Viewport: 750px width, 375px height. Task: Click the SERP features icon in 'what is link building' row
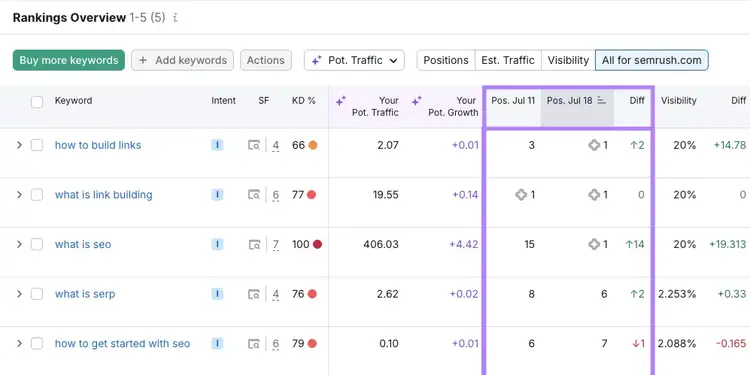click(254, 195)
